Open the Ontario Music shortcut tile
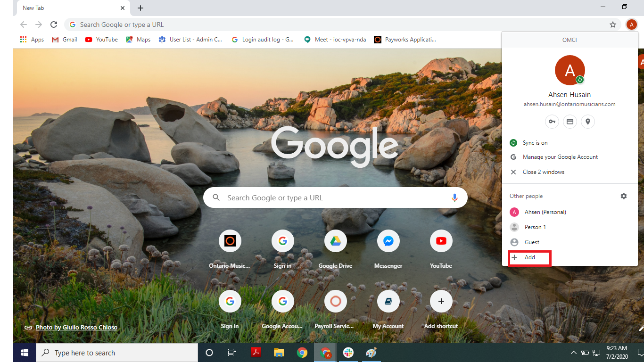Viewport: 644px width, 362px height. pos(230,249)
